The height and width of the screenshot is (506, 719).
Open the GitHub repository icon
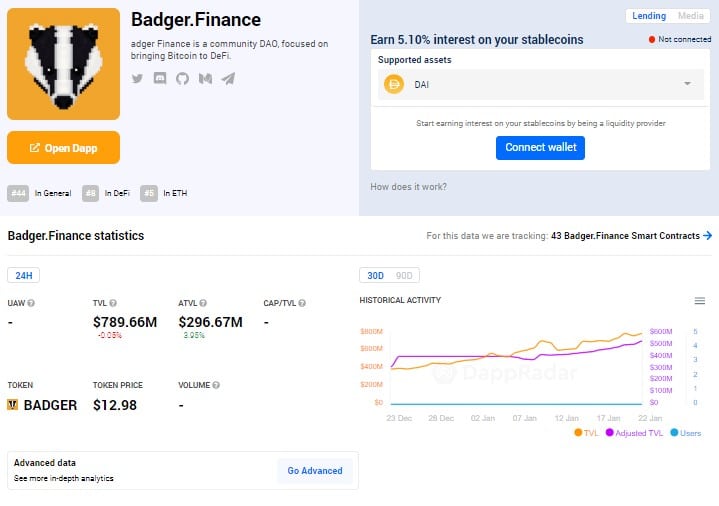[183, 78]
